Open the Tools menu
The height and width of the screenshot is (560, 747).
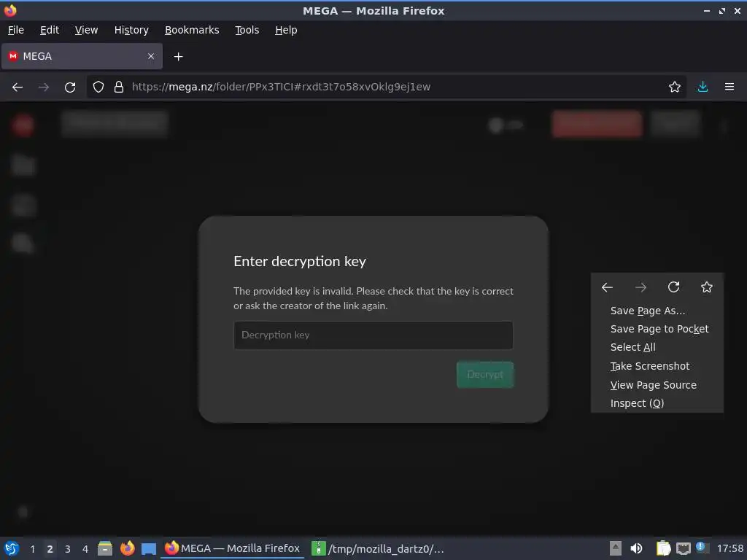click(x=247, y=30)
